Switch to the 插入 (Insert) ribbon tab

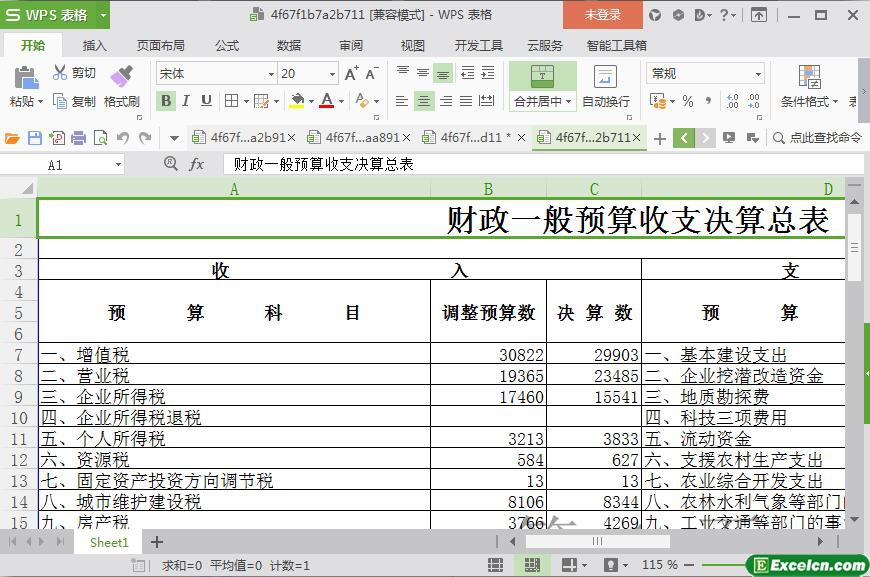click(x=94, y=45)
